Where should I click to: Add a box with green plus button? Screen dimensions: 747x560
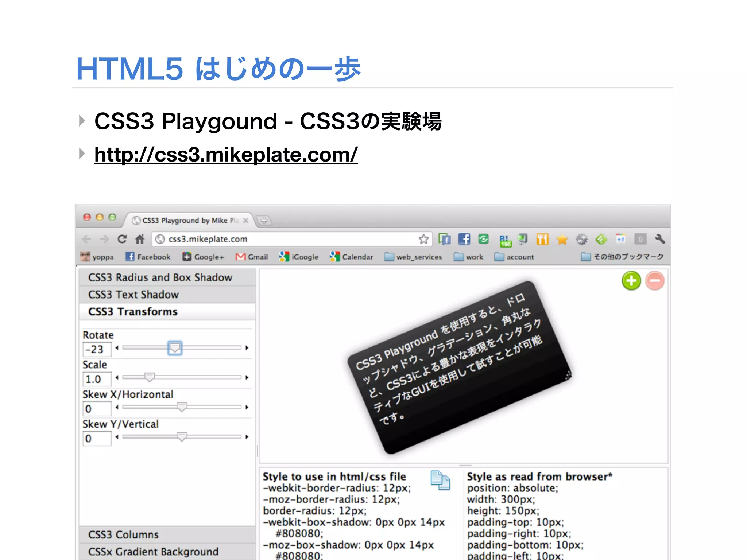click(631, 281)
